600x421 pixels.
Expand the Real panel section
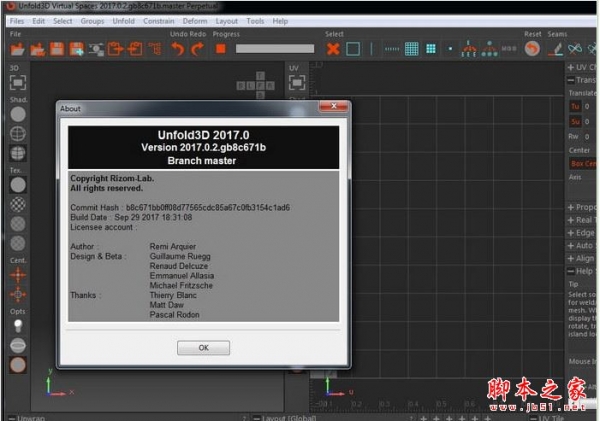571,220
